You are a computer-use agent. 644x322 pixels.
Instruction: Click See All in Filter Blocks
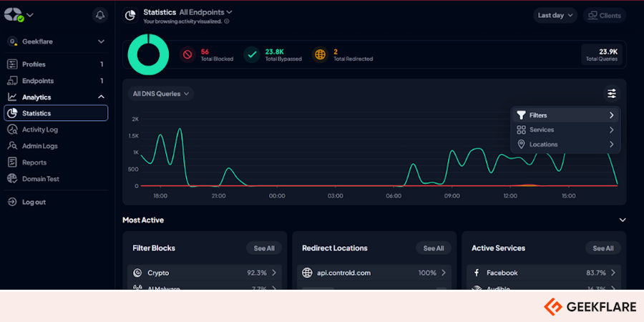264,248
